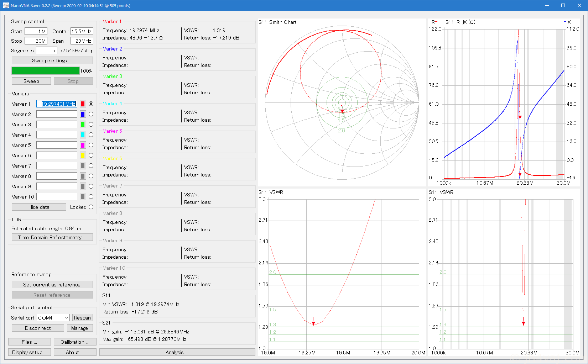Click marker 1 on the full-span VSWR chart
The height and width of the screenshot is (364, 588).
coord(523,323)
